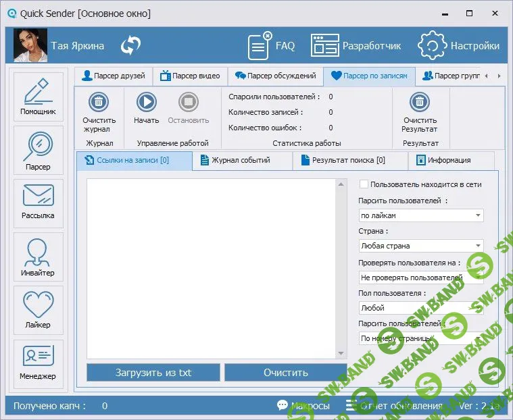Click Получено капч status text
The height and width of the screenshot is (420, 513).
[x=49, y=406]
